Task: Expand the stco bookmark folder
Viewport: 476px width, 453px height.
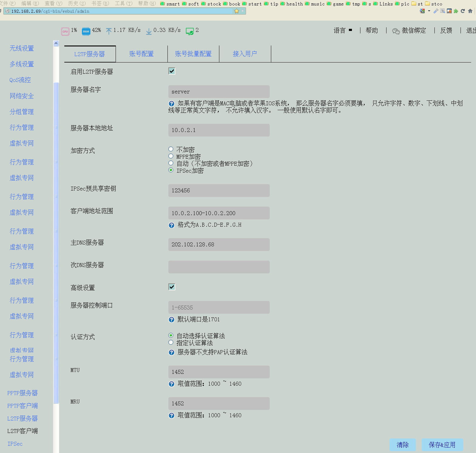Action: (x=434, y=4)
